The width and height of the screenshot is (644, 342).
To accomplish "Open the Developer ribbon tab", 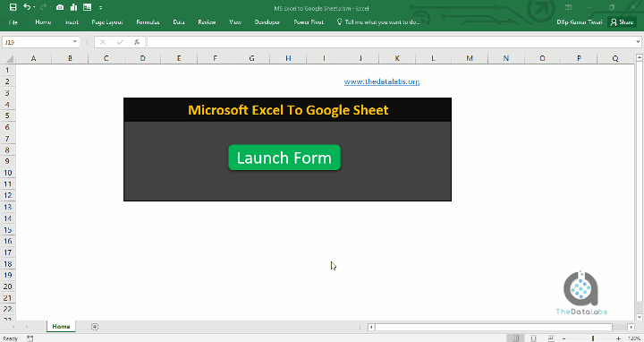I will 267,22.
